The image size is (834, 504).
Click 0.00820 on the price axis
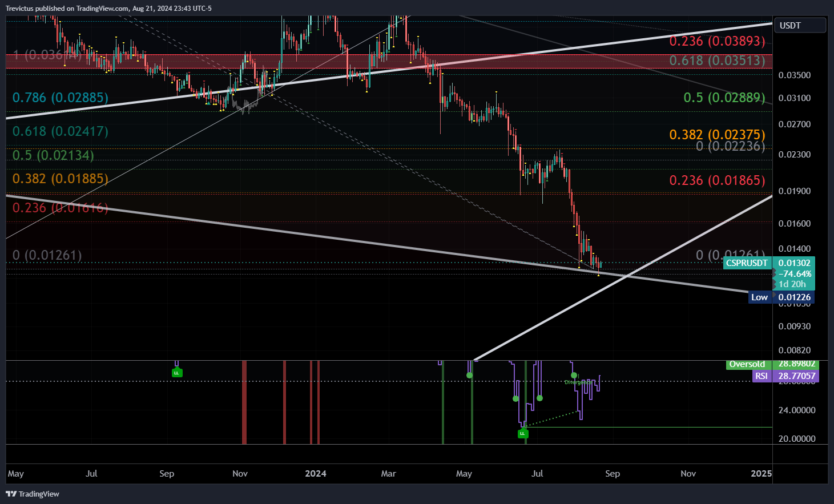pos(795,350)
